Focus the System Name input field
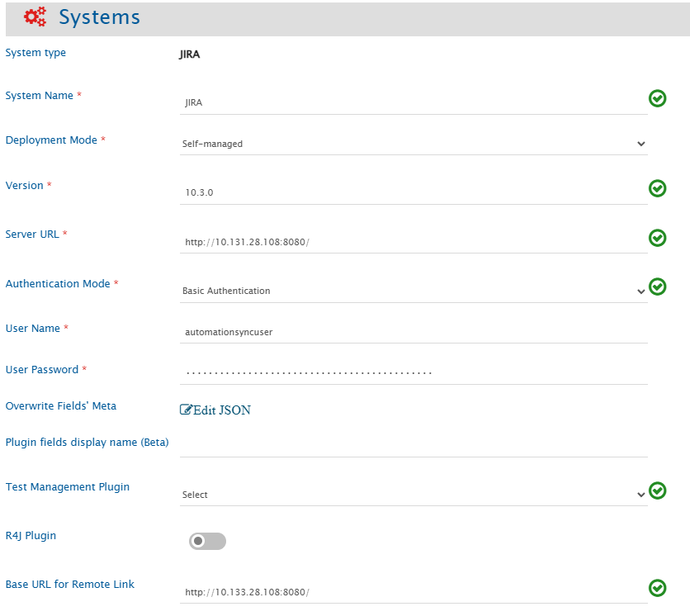 (x=413, y=103)
